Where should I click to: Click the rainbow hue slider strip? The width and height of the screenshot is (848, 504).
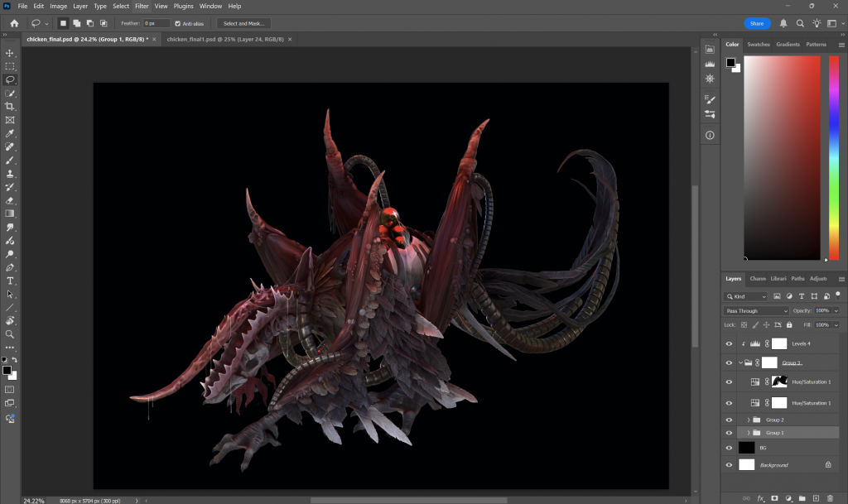[834, 158]
